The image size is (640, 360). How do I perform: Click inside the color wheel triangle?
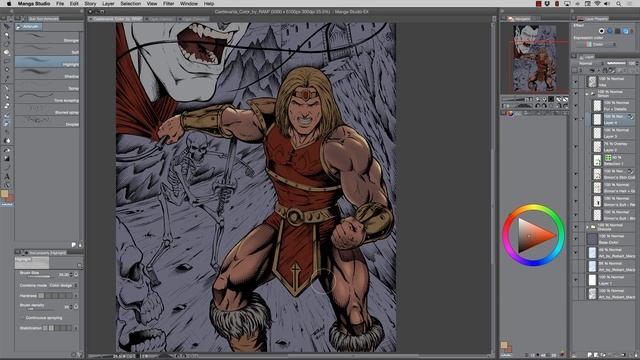(x=533, y=236)
